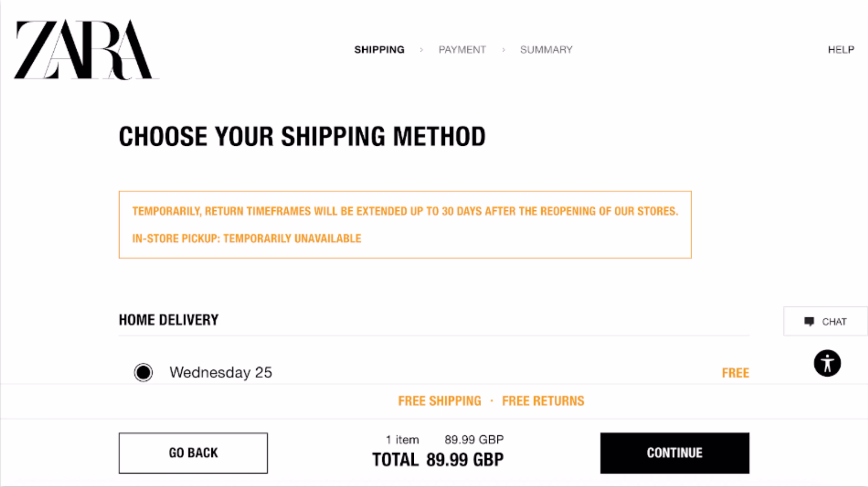
Task: Click the CONTINUE button
Action: [x=675, y=453]
